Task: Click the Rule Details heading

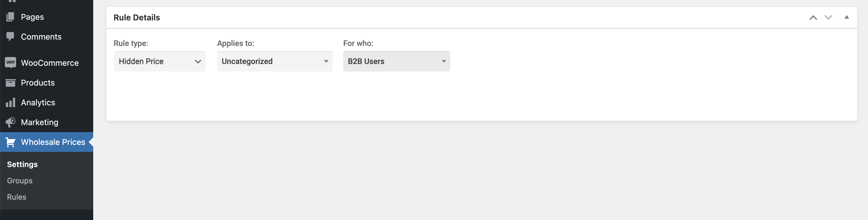Action: pyautogui.click(x=137, y=17)
